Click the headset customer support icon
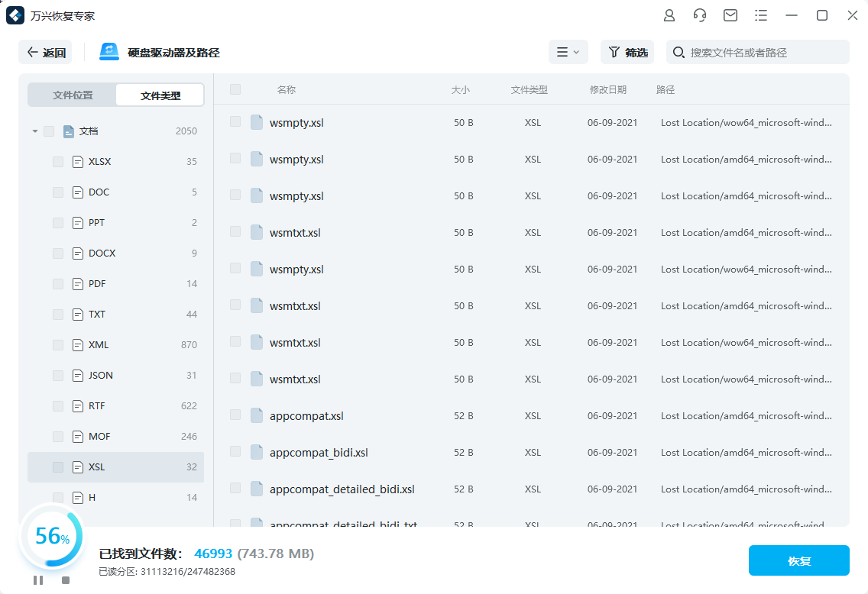Viewport: 868px width, 594px height. [700, 15]
